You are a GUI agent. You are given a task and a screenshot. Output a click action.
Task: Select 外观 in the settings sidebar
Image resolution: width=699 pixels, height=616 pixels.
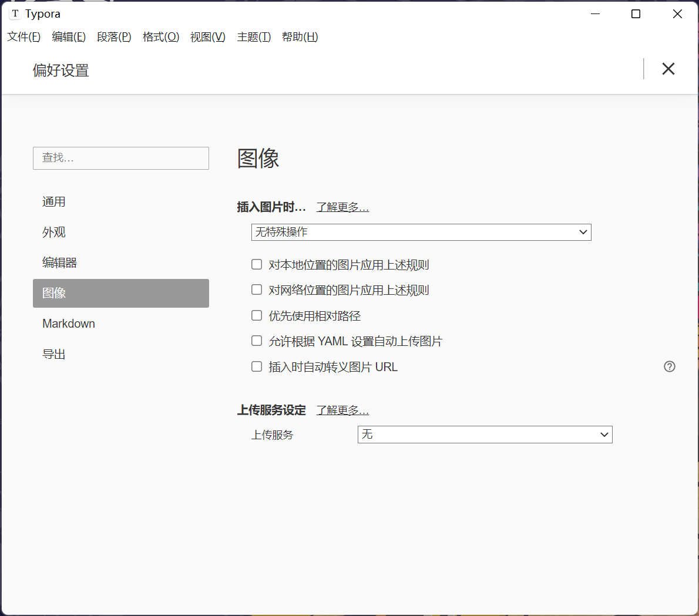click(53, 232)
